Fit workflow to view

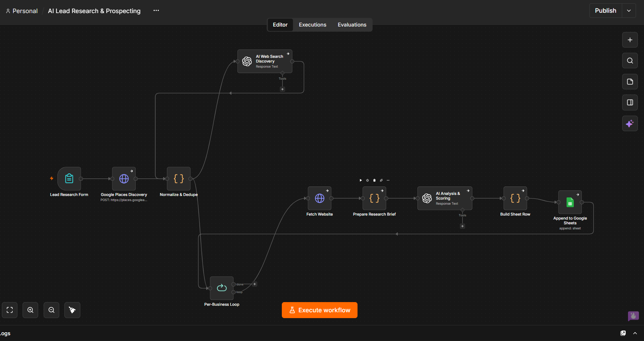point(10,310)
